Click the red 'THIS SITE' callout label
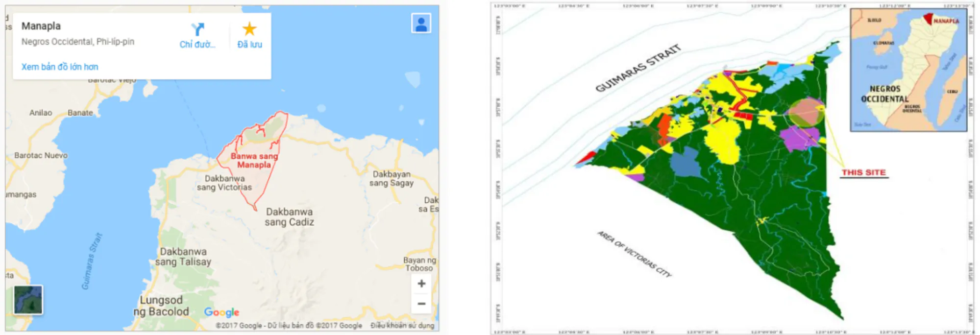The image size is (980, 335). (x=864, y=172)
